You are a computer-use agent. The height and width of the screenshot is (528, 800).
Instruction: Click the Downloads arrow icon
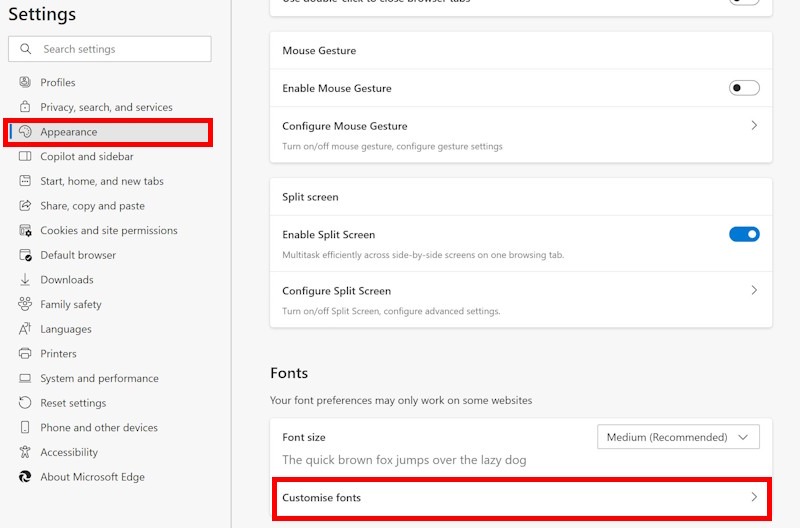click(x=25, y=280)
